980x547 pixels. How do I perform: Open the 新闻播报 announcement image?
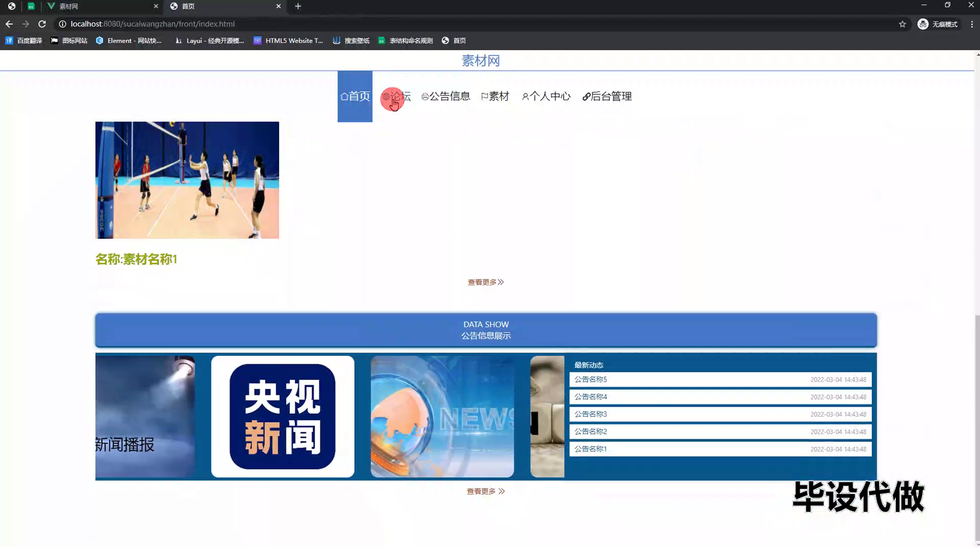(145, 416)
